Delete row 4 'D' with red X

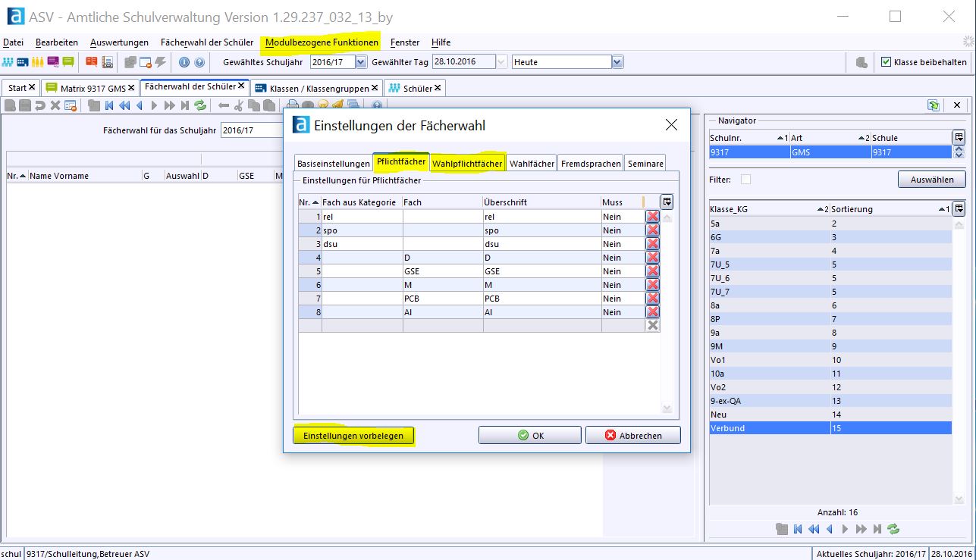click(x=652, y=258)
